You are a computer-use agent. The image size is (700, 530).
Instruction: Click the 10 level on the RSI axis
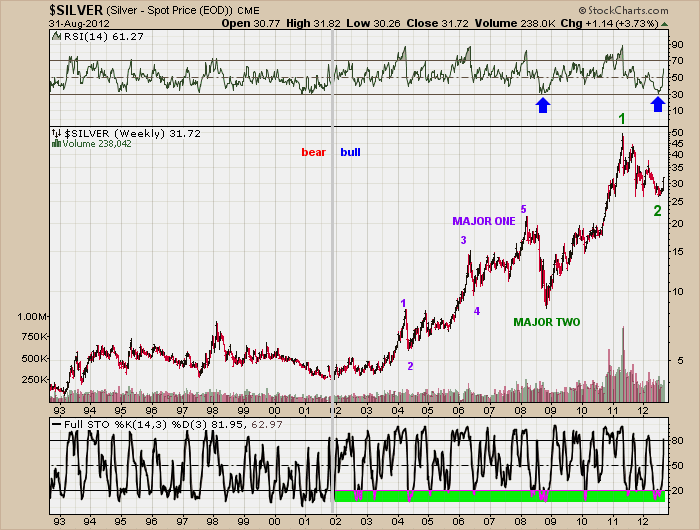(677, 111)
